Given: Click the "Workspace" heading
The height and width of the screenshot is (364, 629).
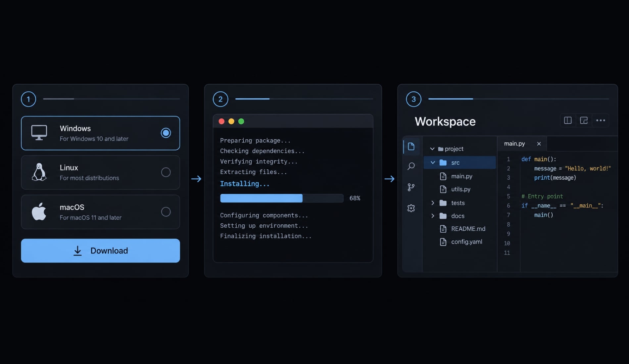Looking at the screenshot, I should [445, 121].
